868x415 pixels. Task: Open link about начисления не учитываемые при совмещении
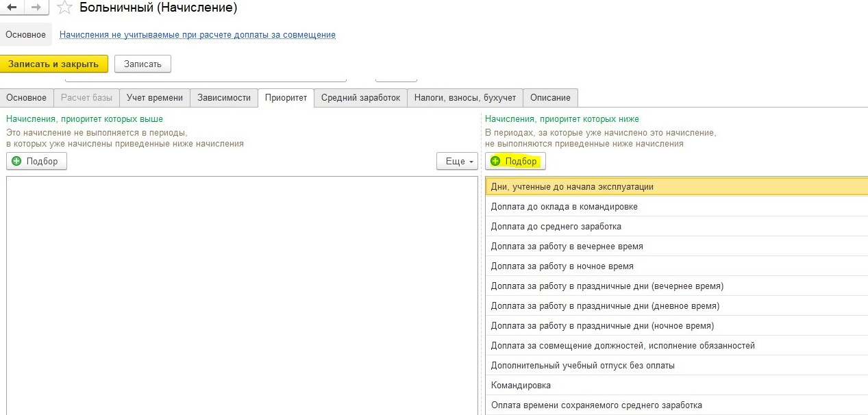click(197, 34)
